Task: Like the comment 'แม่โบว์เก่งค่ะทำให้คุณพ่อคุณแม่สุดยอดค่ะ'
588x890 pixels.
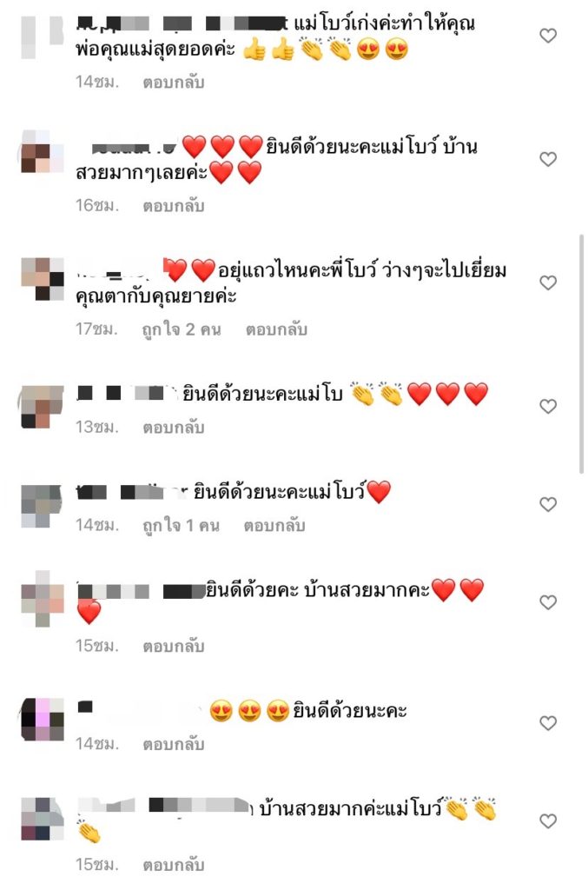Action: (548, 36)
